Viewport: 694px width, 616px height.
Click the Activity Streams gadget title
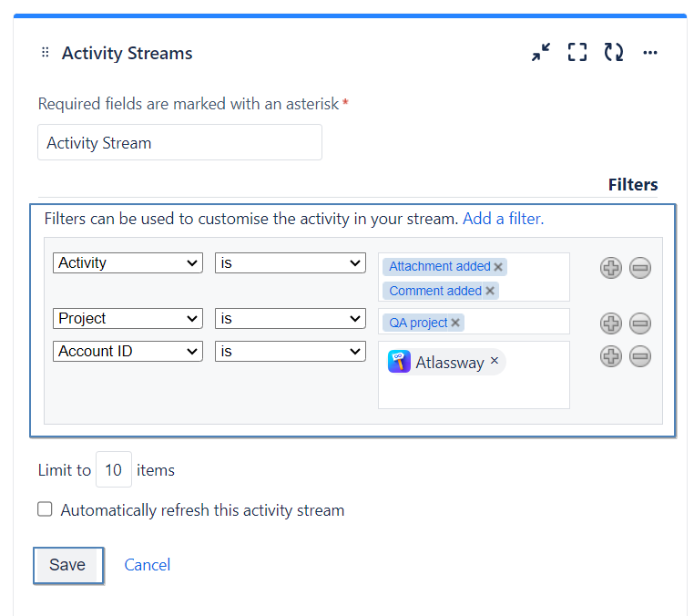127,53
